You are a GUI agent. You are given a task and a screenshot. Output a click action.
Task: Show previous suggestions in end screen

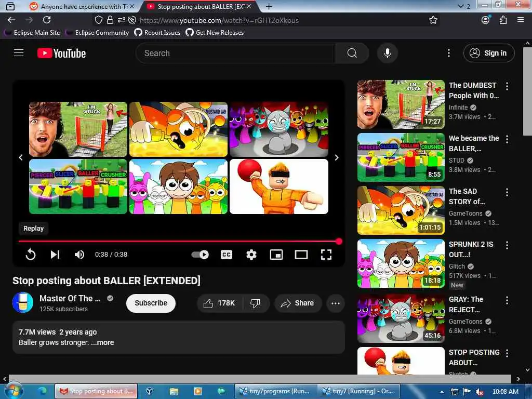point(21,157)
